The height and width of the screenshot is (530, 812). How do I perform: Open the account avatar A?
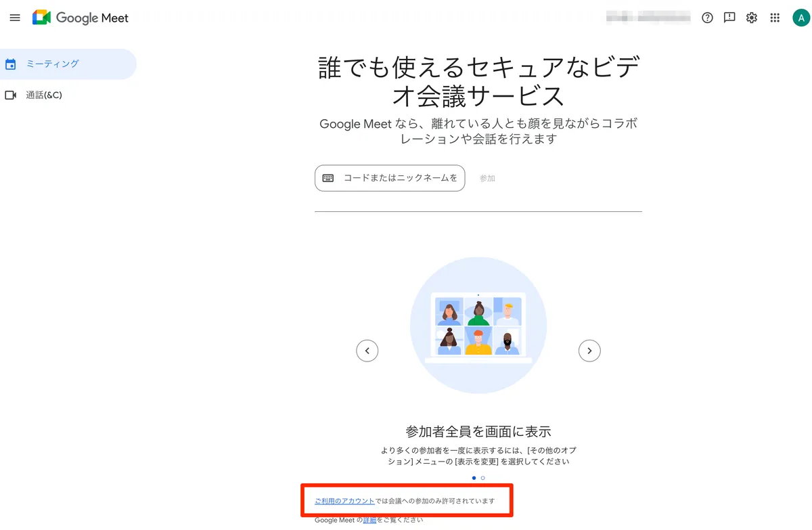[x=800, y=18]
